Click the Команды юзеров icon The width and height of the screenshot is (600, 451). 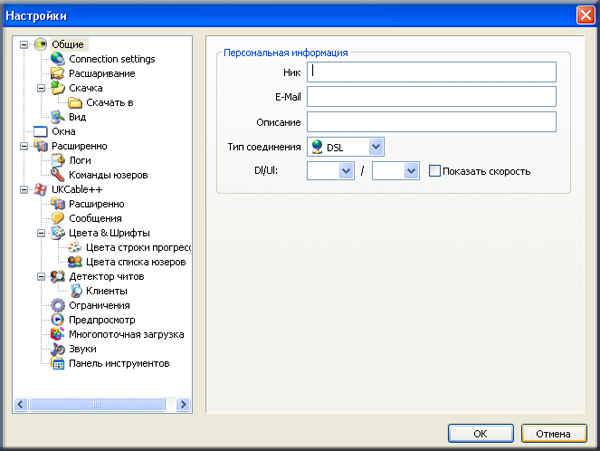(x=58, y=175)
